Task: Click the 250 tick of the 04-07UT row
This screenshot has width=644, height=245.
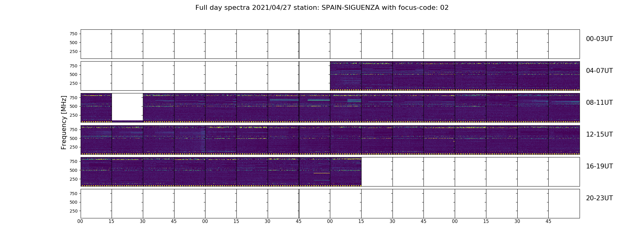Action: tap(73, 83)
